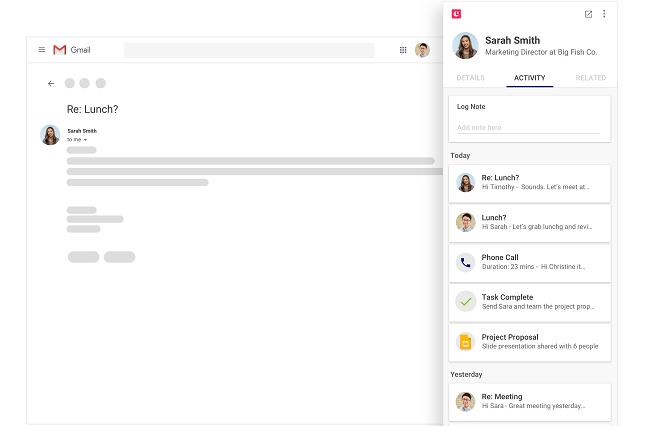Screen dimensions: 650x426
Task: Click the avatar on the Re: Meeting card
Action: [466, 402]
